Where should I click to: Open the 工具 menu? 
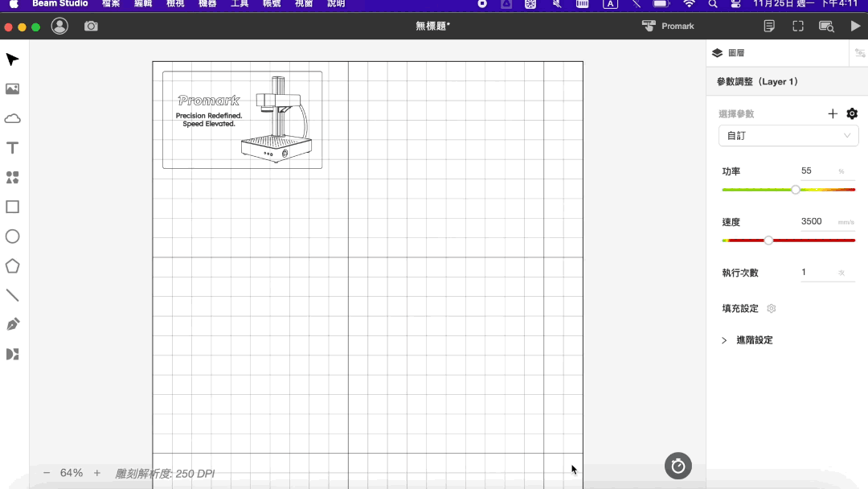click(x=240, y=4)
